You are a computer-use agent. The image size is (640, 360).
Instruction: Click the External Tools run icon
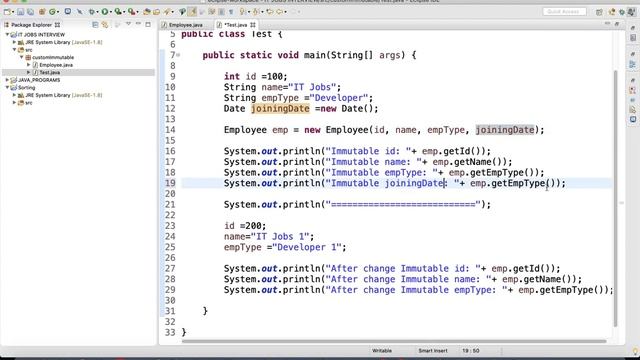tap(131, 12)
